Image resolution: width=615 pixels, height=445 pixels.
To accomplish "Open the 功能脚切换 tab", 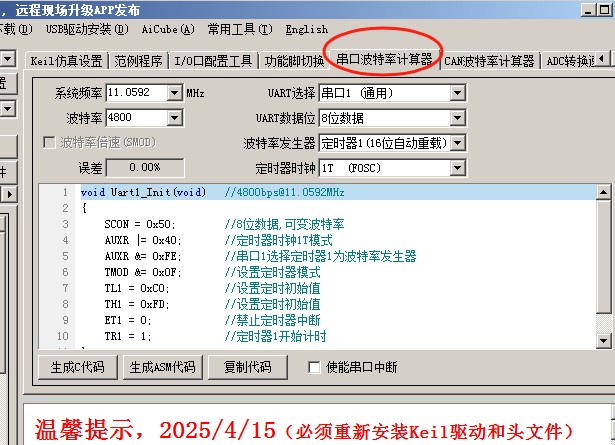I will click(294, 61).
